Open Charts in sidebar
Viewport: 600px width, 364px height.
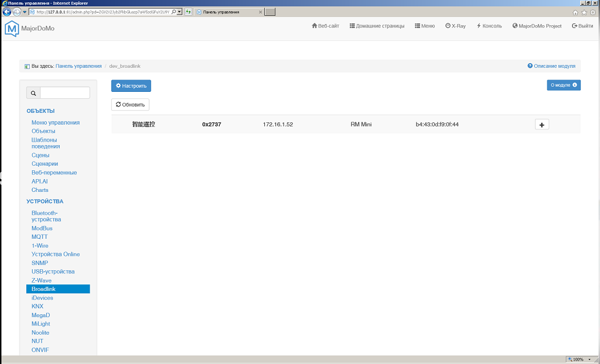40,190
